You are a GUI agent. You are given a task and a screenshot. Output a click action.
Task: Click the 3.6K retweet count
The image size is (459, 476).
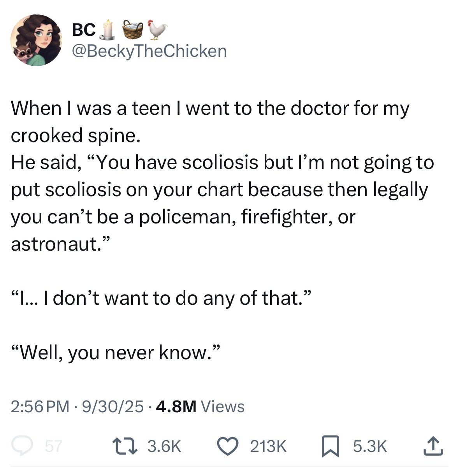click(163, 446)
